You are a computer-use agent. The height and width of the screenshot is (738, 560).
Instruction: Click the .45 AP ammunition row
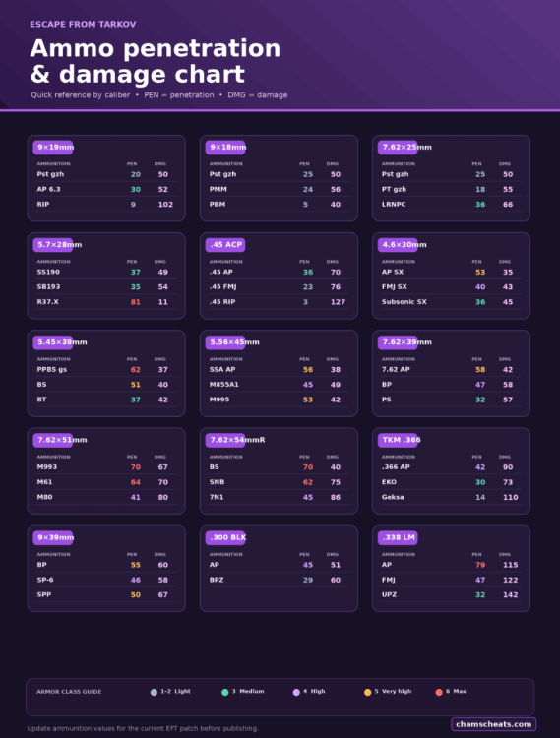(279, 272)
